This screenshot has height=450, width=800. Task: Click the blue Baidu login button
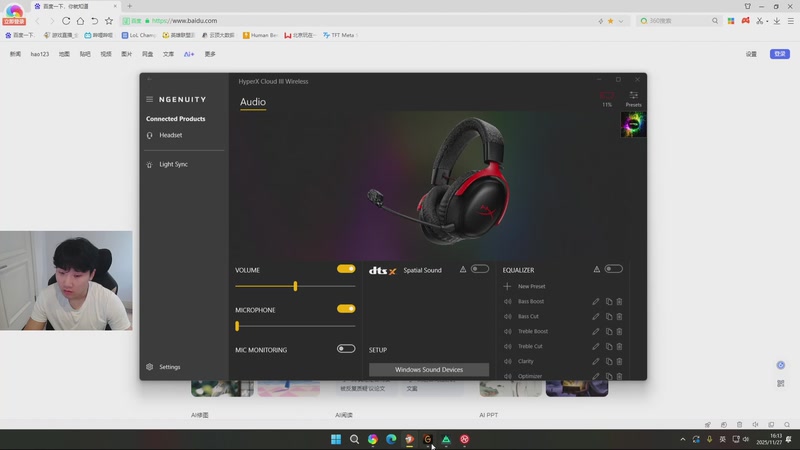click(x=780, y=54)
